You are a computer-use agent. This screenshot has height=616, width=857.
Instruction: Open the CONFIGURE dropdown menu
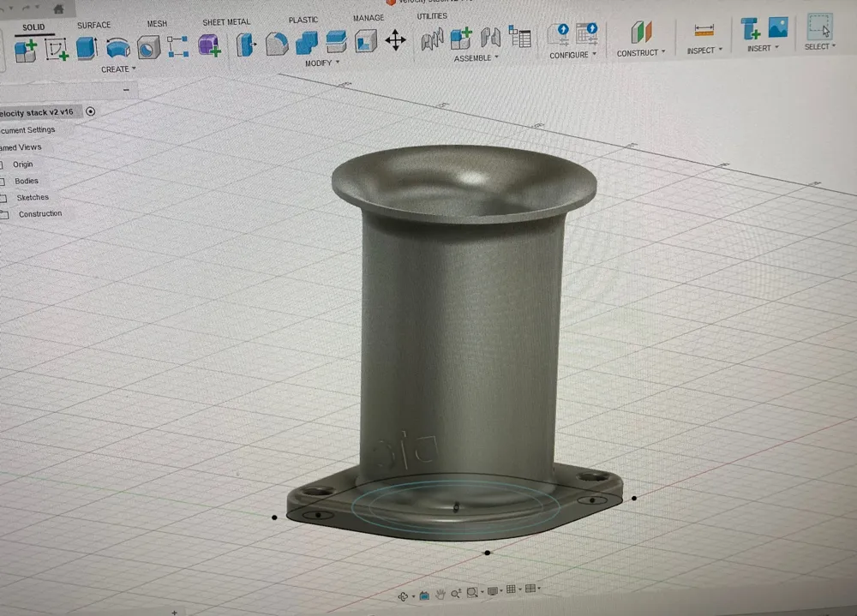tap(572, 55)
